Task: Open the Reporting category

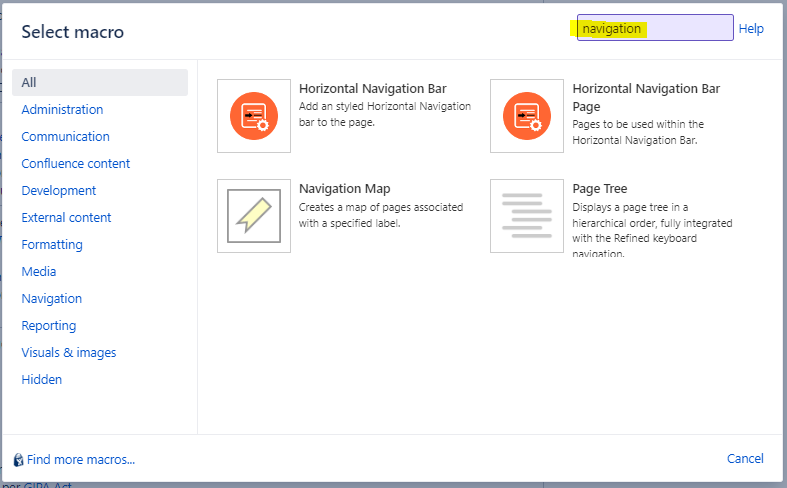Action: 49,326
